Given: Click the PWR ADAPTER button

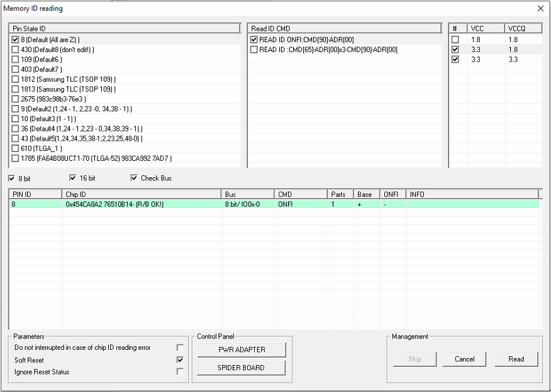Looking at the screenshot, I should click(242, 349).
